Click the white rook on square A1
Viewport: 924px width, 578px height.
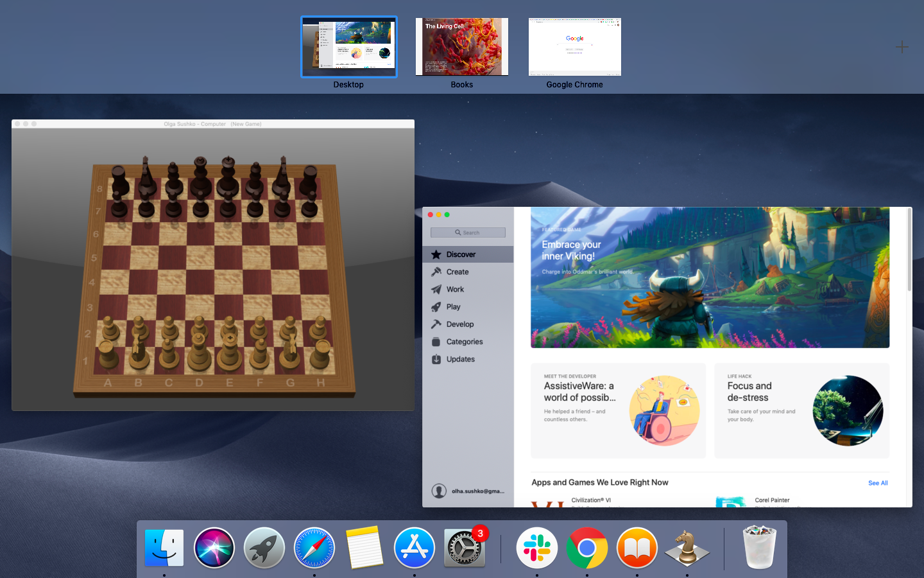pyautogui.click(x=107, y=355)
